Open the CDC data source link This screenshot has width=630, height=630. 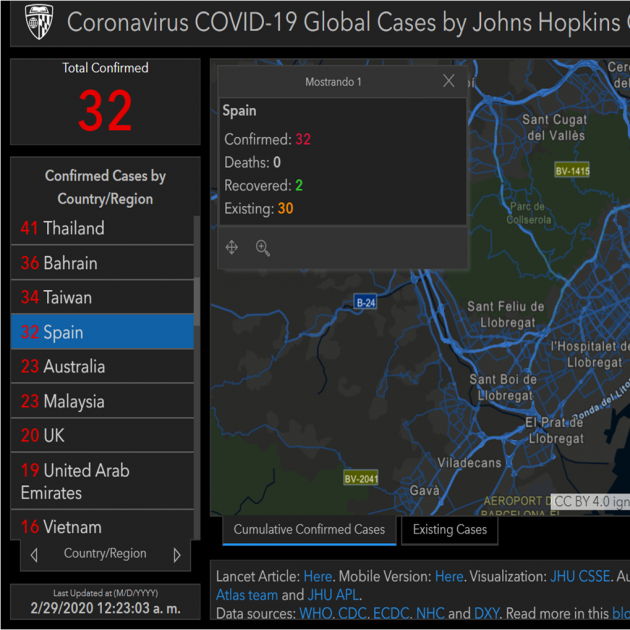352,613
